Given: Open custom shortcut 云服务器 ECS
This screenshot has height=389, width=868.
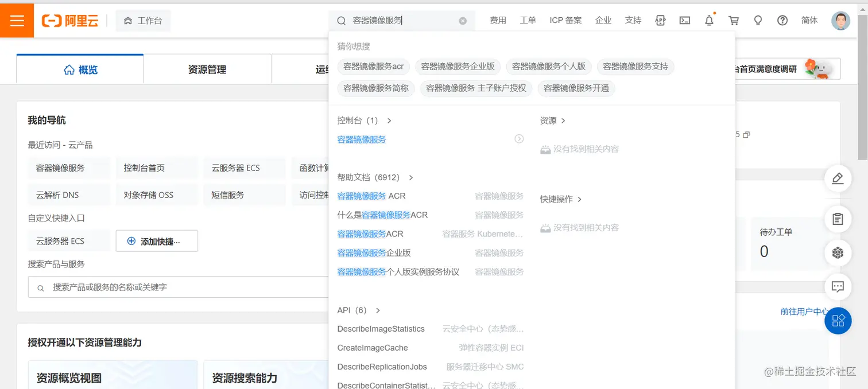Looking at the screenshot, I should click(69, 241).
